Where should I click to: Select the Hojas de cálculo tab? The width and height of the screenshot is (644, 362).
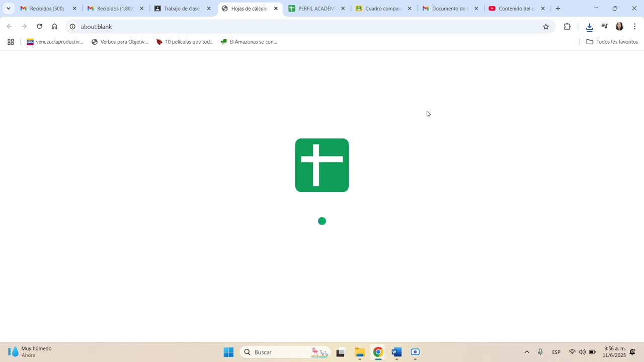[249, 9]
